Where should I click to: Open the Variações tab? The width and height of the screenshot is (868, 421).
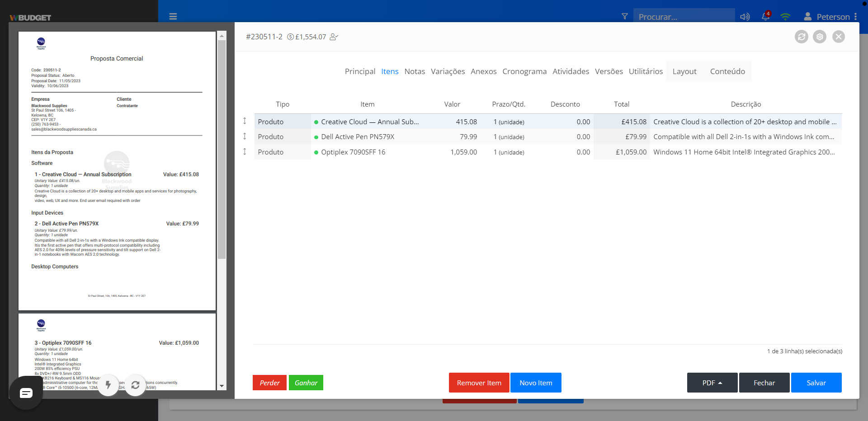tap(448, 71)
